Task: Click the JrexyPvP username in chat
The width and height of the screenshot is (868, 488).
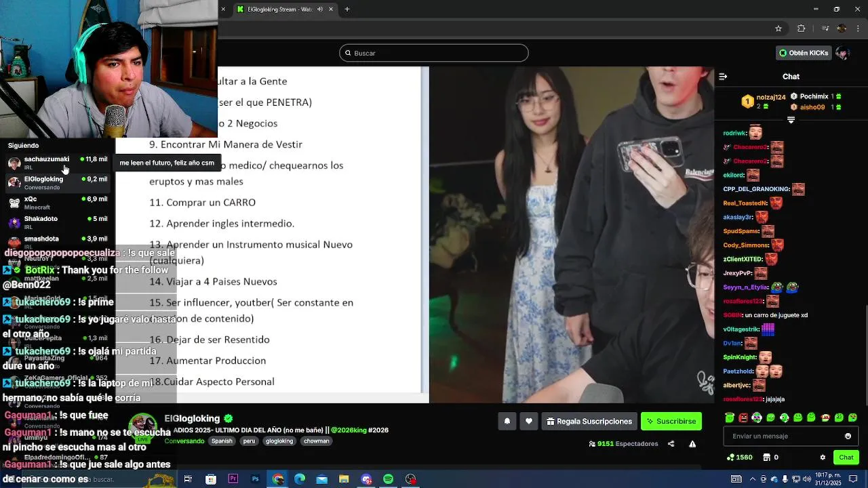Action: (738, 273)
